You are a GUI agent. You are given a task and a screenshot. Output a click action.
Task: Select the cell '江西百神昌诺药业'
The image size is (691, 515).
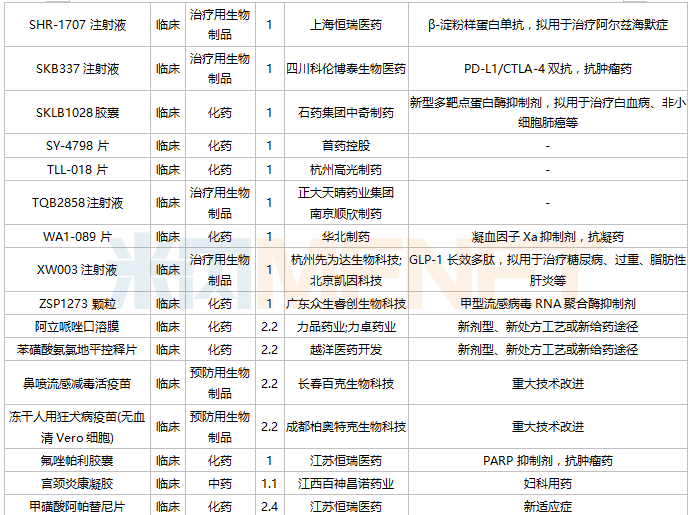pyautogui.click(x=346, y=483)
